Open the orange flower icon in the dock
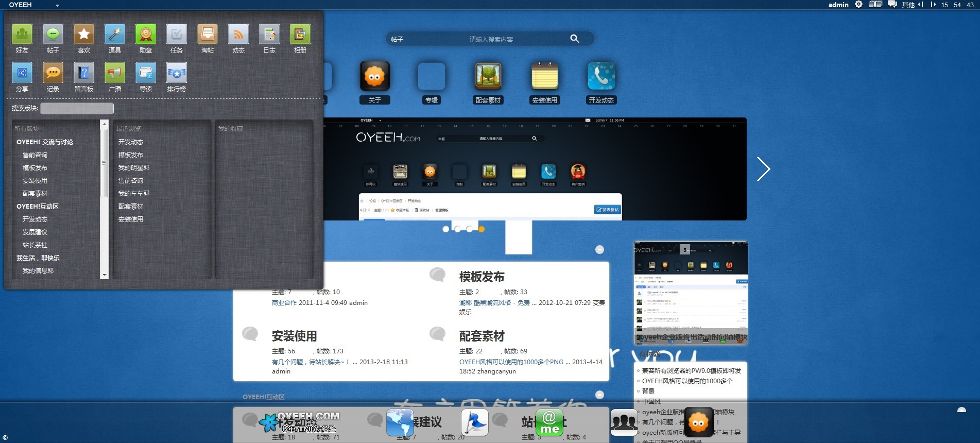Image resolution: width=980 pixels, height=443 pixels. point(699,423)
